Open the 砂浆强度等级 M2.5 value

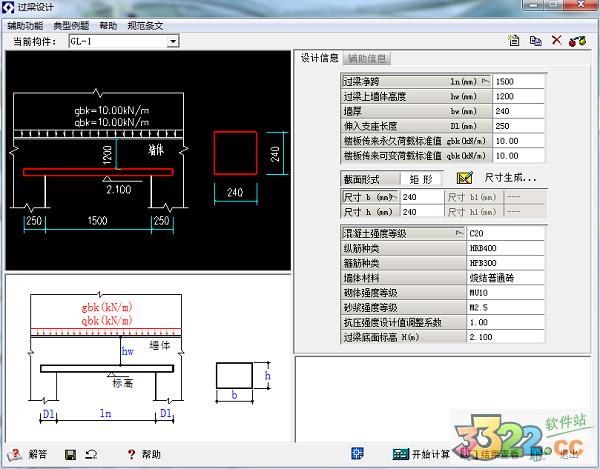pyautogui.click(x=505, y=308)
